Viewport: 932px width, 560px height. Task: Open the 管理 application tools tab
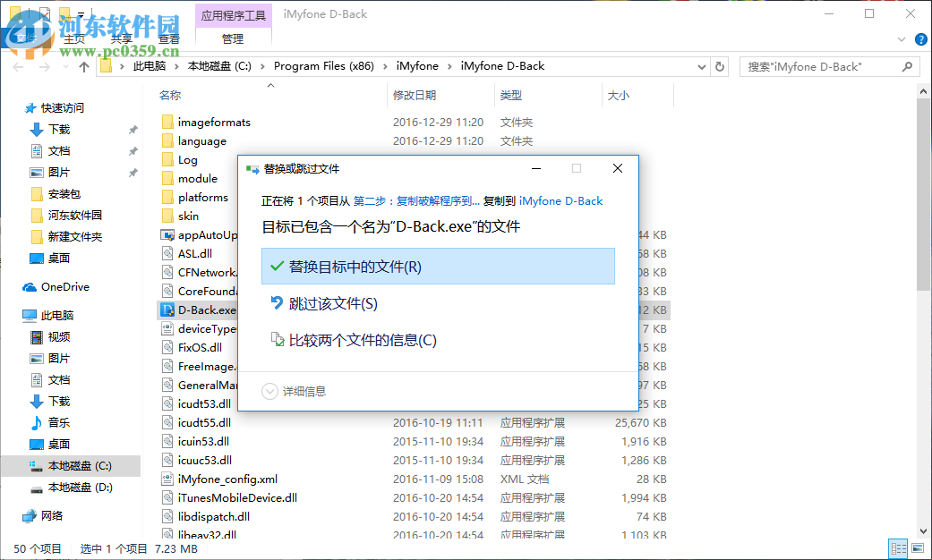pyautogui.click(x=232, y=38)
